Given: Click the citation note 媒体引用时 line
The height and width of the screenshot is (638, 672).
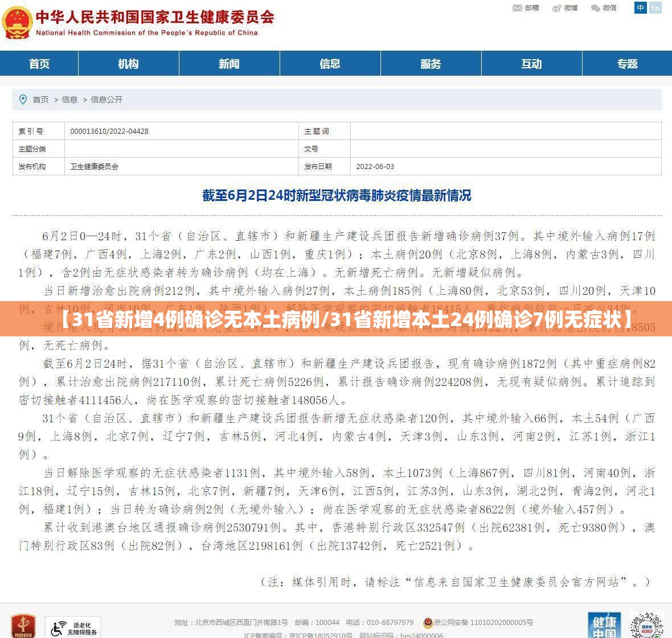Looking at the screenshot, I should (455, 582).
